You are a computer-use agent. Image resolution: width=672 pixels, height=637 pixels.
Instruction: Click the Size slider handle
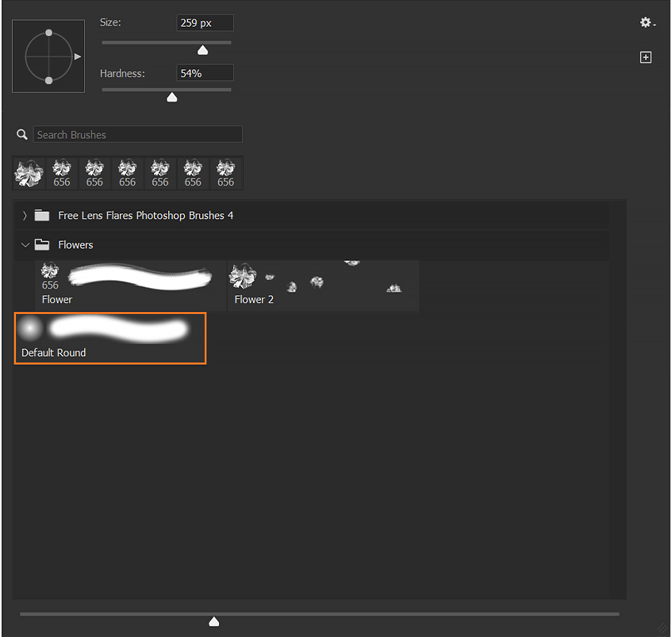[x=202, y=50]
